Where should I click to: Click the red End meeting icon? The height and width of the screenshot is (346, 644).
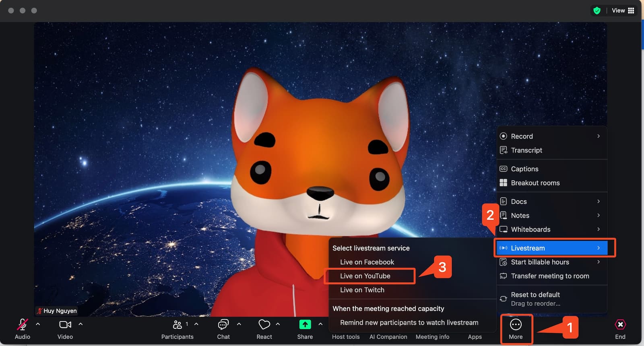click(x=620, y=324)
